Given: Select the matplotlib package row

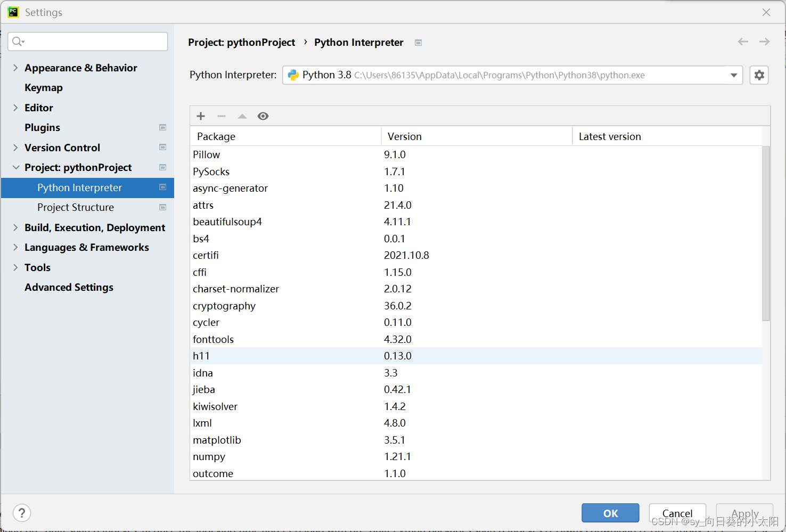Looking at the screenshot, I should click(x=476, y=440).
